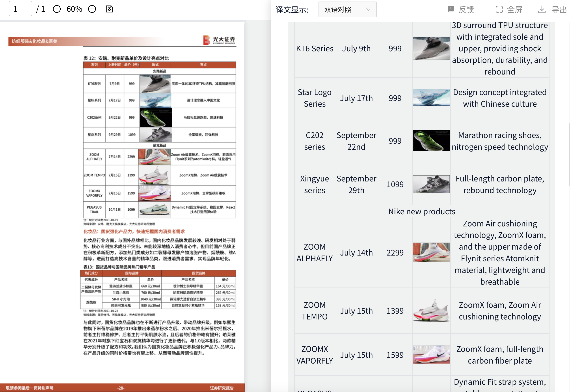Click 'ZoomX foam, Zoom Air cushioning technology'
The image size is (570, 392).
pos(500,311)
